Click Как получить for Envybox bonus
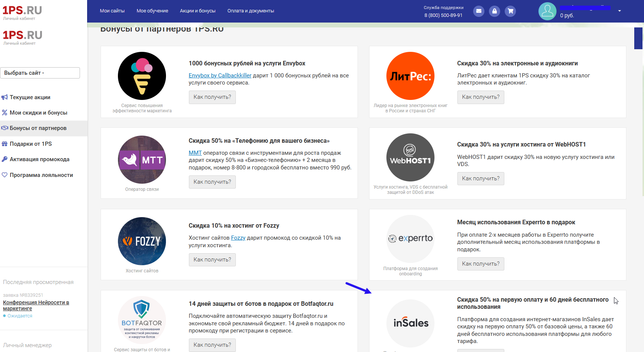644x352 pixels. pos(212,97)
